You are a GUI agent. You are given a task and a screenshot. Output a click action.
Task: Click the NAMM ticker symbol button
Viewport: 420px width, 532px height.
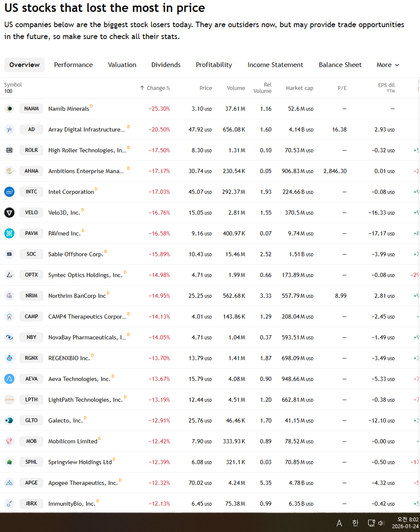31,109
